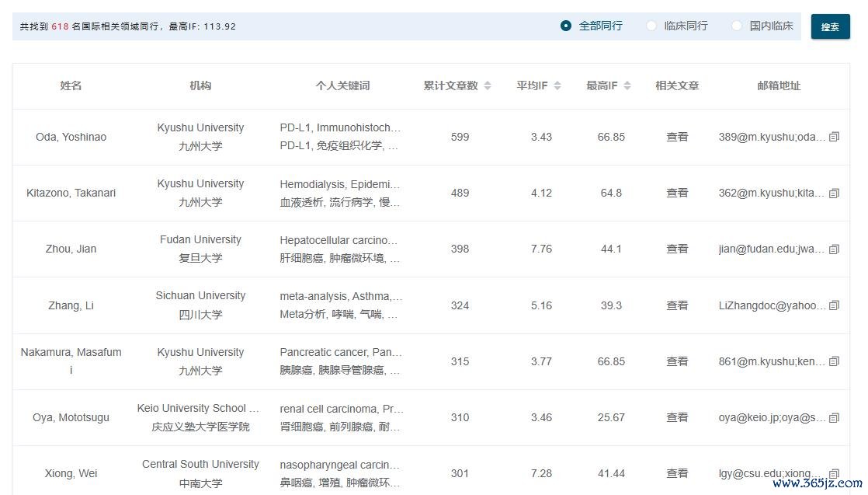The width and height of the screenshot is (868, 495).
Task: Copy email for Oya, Mototsugu row
Action: (x=835, y=417)
